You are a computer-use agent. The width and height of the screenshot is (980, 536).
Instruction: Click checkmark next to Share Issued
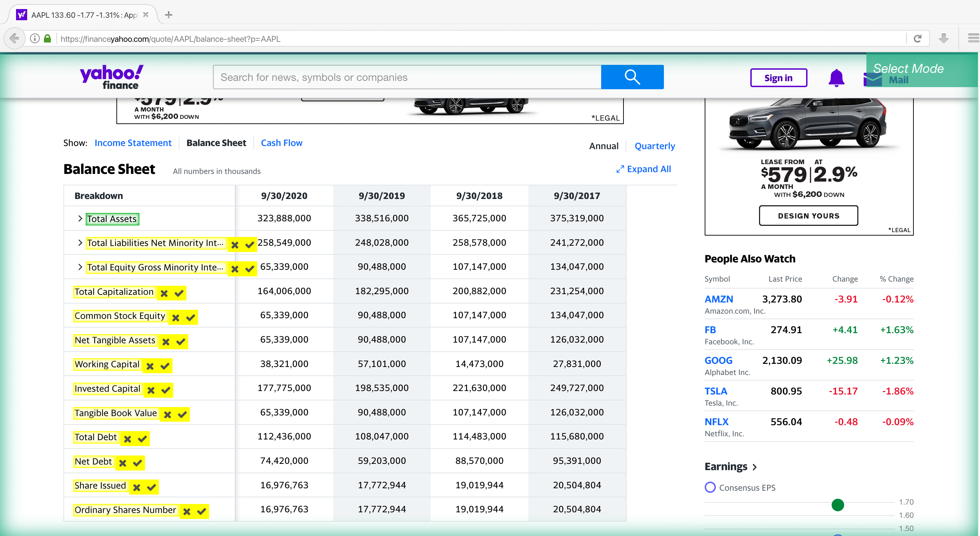(151, 487)
